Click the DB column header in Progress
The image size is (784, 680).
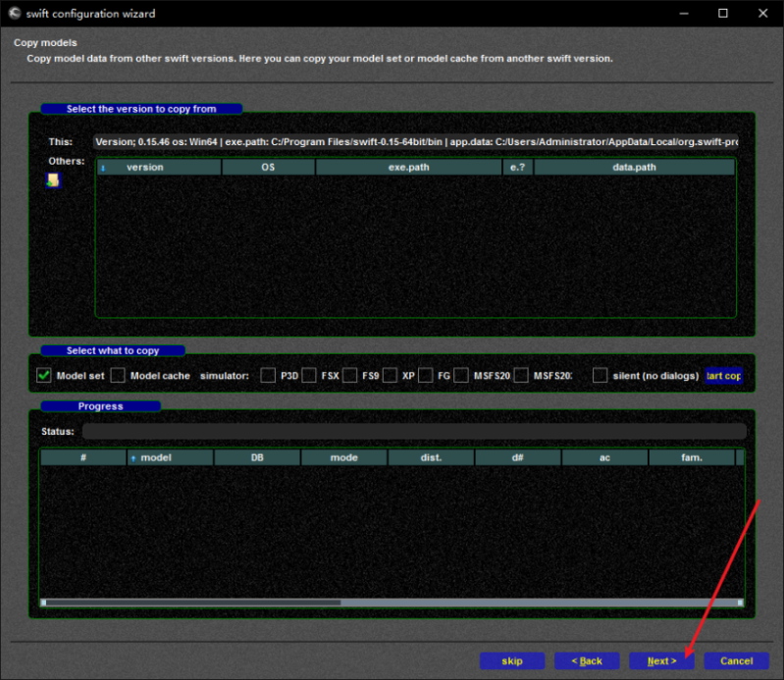click(257, 457)
